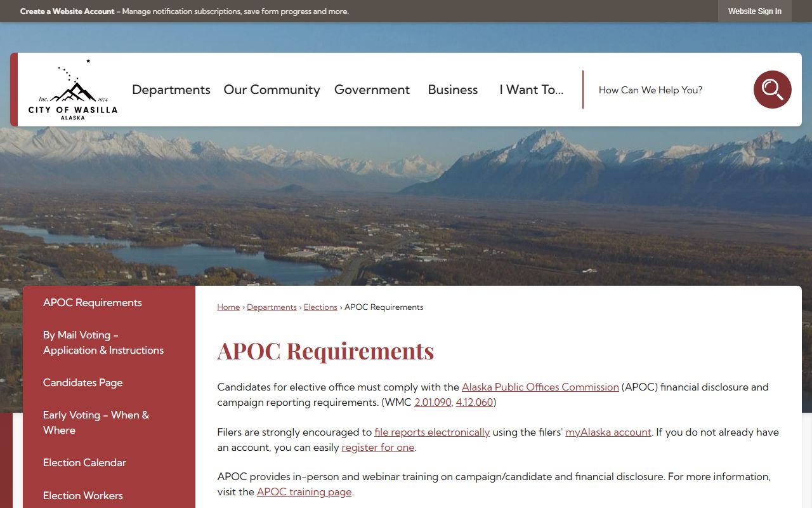The width and height of the screenshot is (812, 508).
Task: Open the I Want To... menu
Action: click(531, 90)
